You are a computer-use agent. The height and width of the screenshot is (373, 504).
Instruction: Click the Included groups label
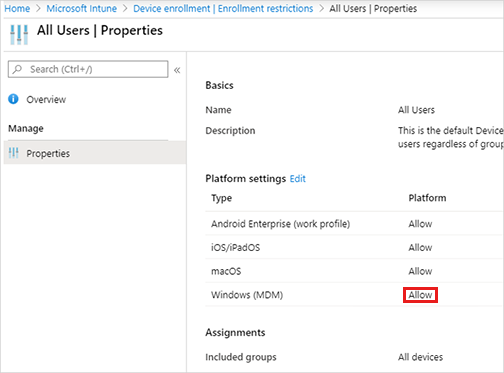pos(241,357)
